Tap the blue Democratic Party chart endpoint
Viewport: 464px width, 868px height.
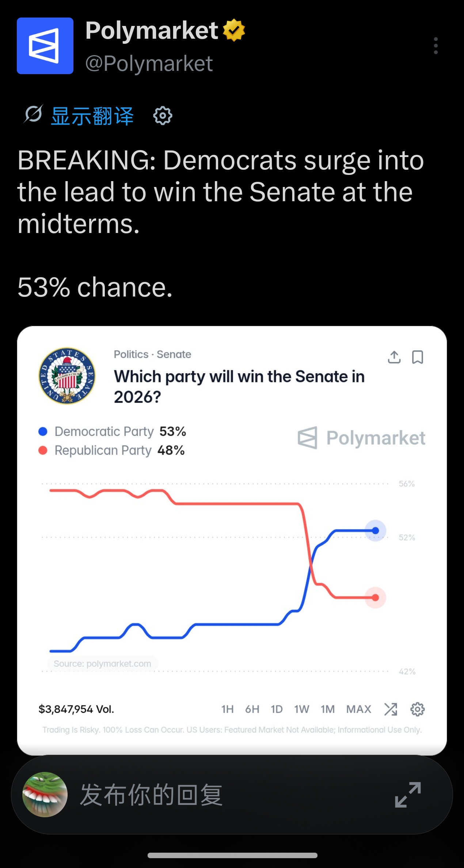376,531
